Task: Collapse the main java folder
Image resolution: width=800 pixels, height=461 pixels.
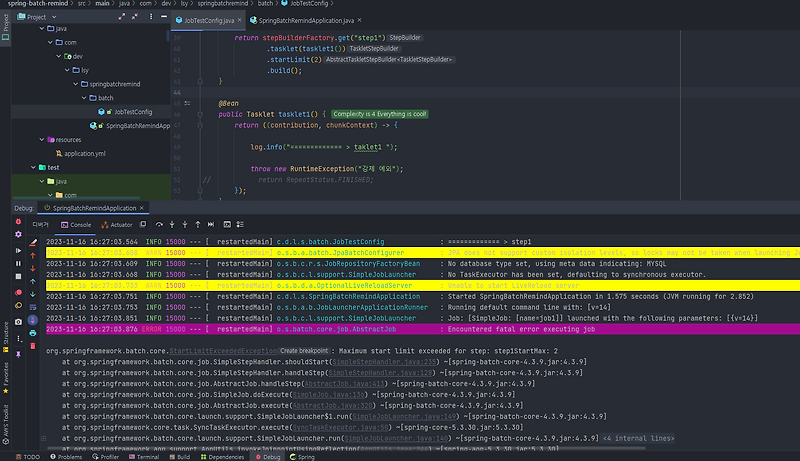Action: click(42, 29)
